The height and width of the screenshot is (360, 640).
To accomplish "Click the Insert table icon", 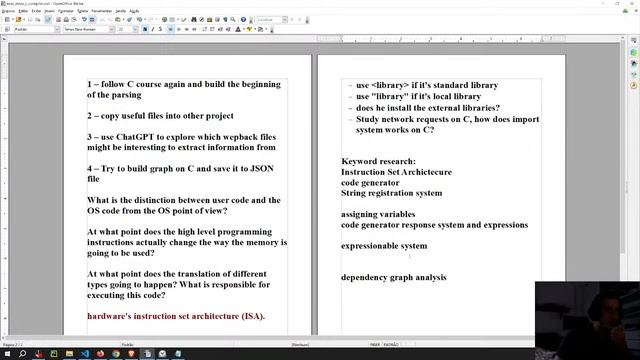I will tap(172, 20).
